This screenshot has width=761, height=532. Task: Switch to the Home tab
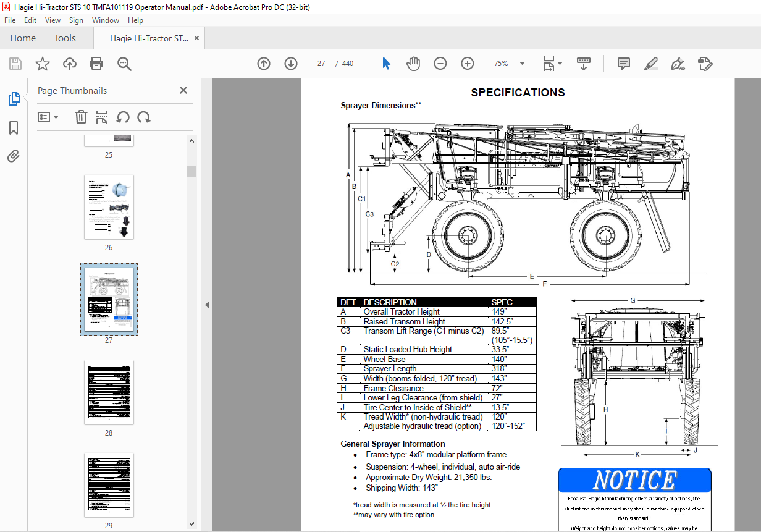tap(23, 38)
